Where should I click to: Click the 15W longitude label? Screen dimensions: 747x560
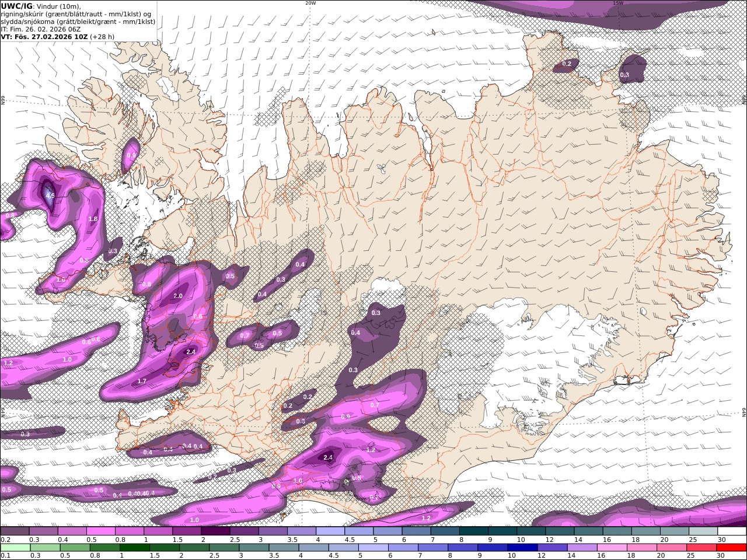point(618,3)
